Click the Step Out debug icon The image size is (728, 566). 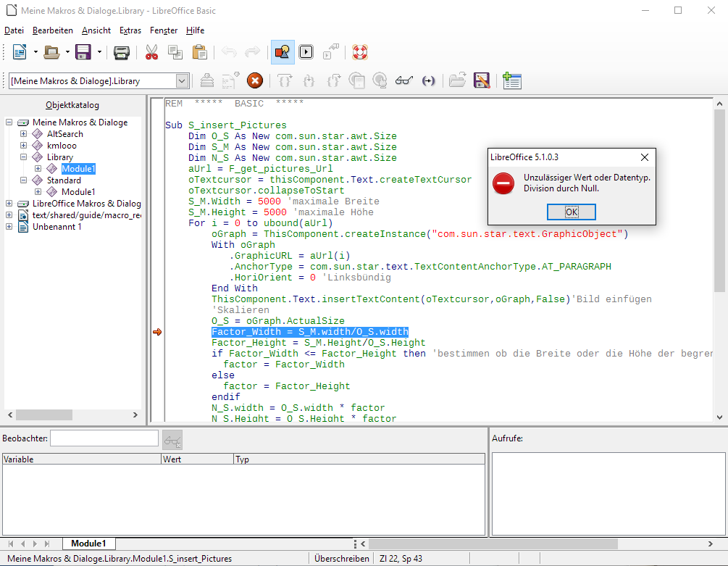click(x=333, y=80)
